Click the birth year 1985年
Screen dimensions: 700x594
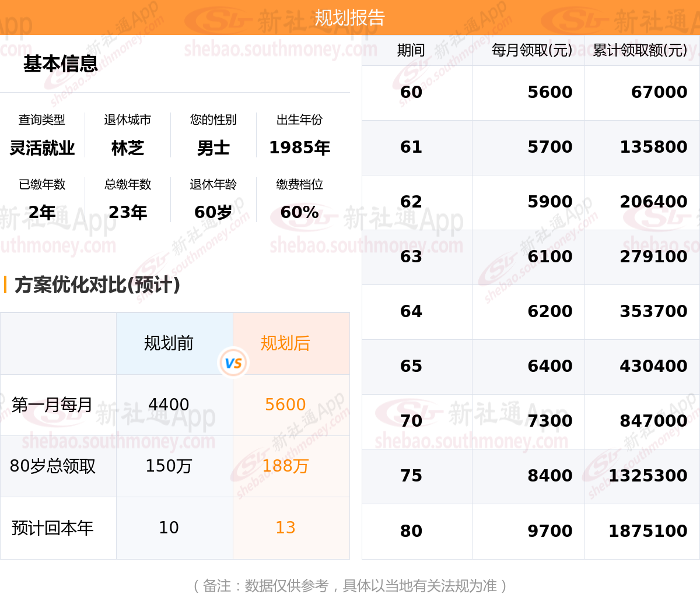pyautogui.click(x=299, y=148)
